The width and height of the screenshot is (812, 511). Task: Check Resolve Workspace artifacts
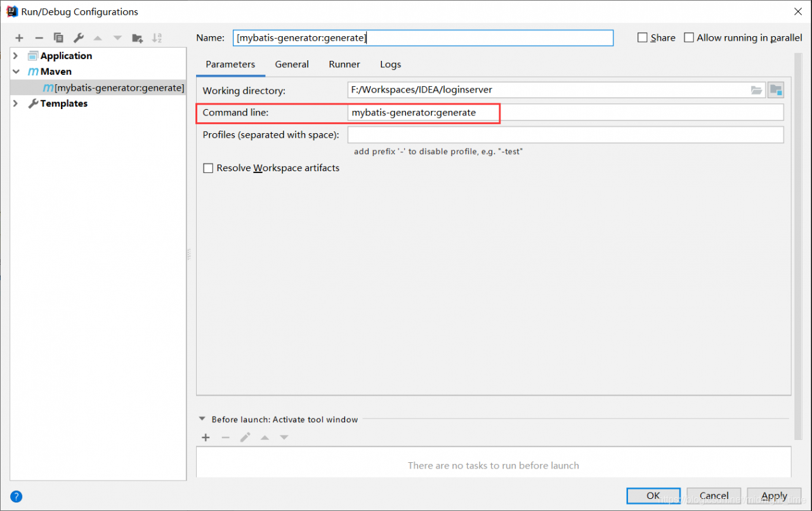coord(208,168)
